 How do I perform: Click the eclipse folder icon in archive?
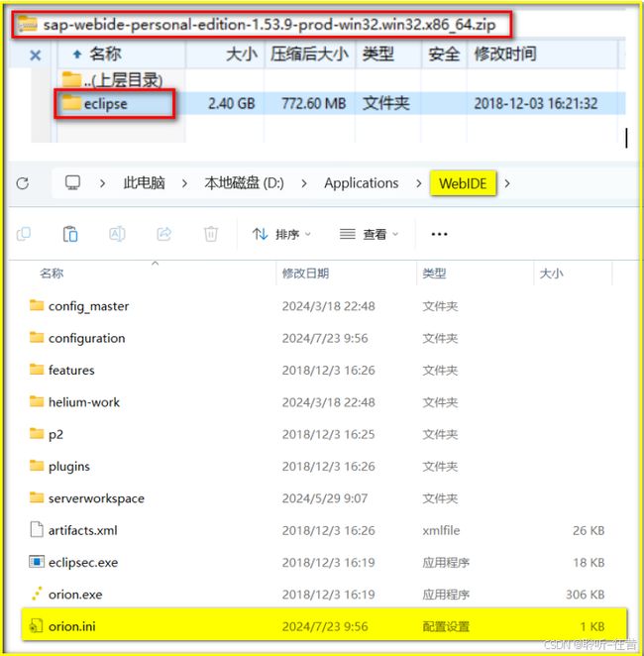71,102
